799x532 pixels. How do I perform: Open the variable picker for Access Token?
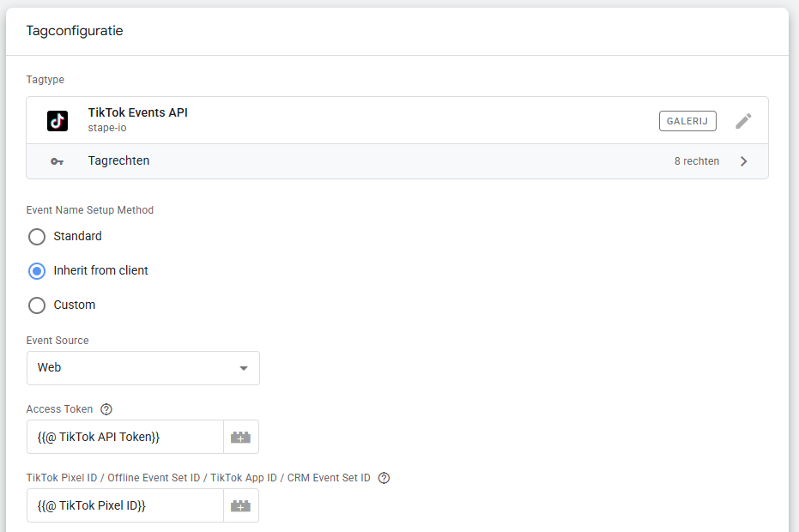[240, 437]
